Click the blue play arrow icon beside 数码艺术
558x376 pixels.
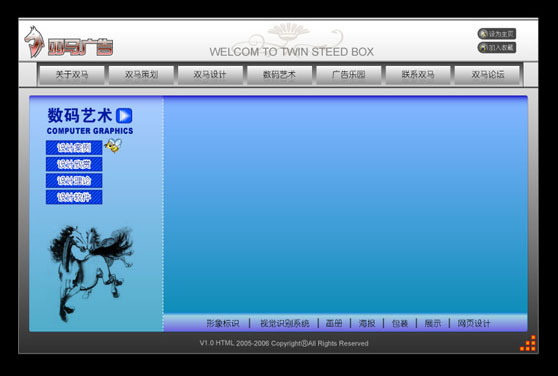click(124, 116)
